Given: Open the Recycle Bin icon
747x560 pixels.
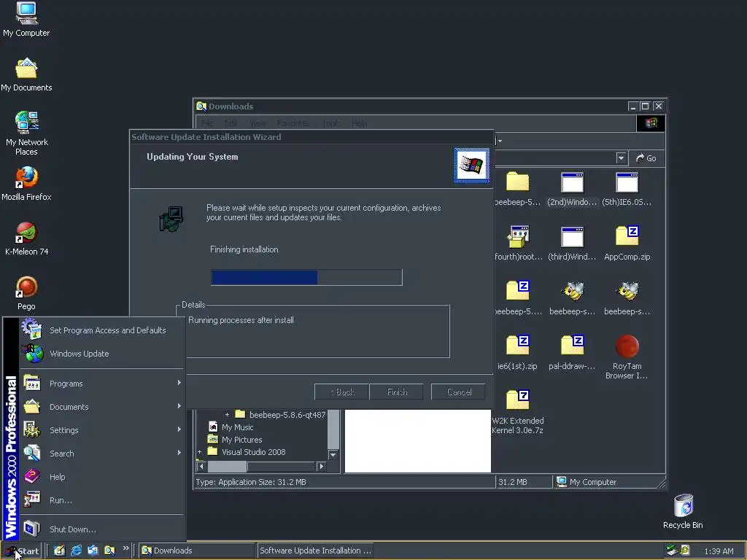Looking at the screenshot, I should pos(683,512).
